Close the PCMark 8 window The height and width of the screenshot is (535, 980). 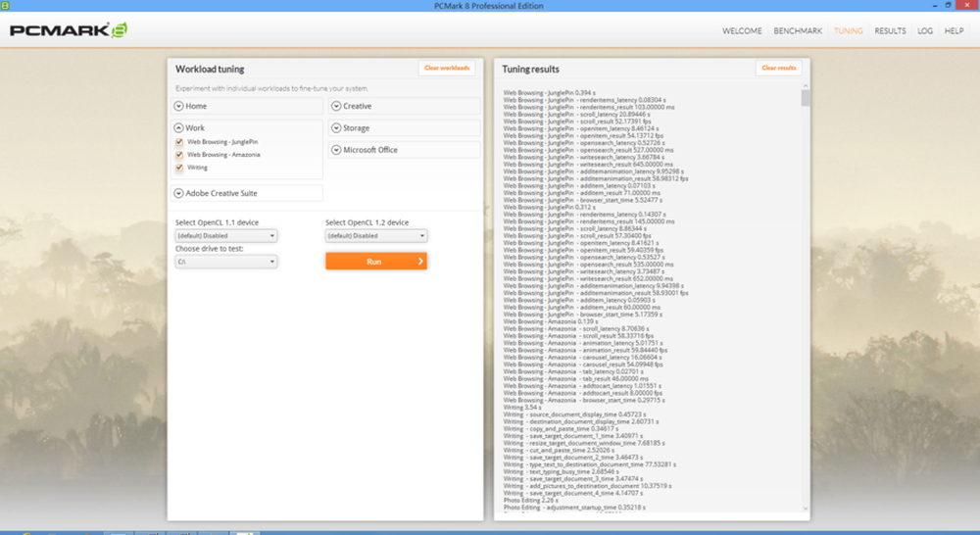point(967,5)
